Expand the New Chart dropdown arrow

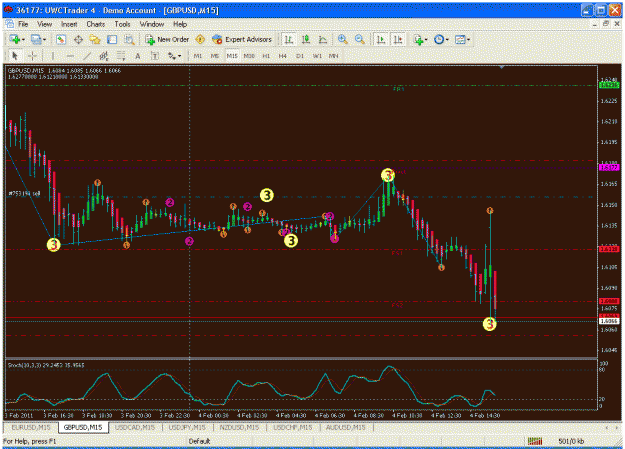click(23, 39)
